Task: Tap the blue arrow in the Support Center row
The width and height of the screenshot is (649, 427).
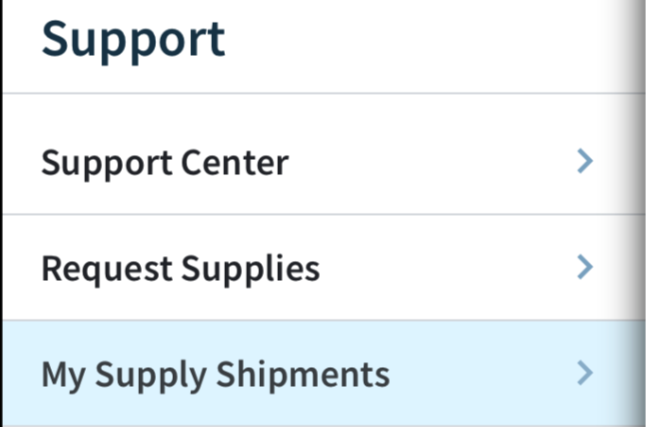Action: point(586,161)
